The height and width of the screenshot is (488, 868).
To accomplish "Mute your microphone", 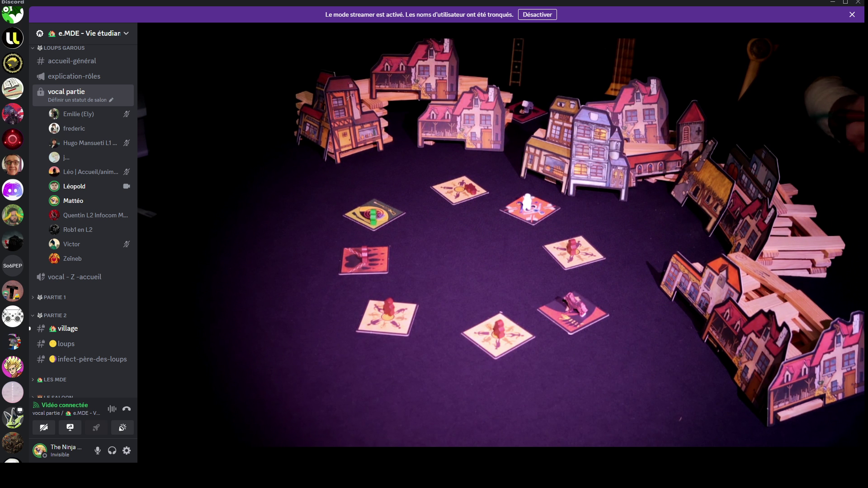I will [97, 450].
